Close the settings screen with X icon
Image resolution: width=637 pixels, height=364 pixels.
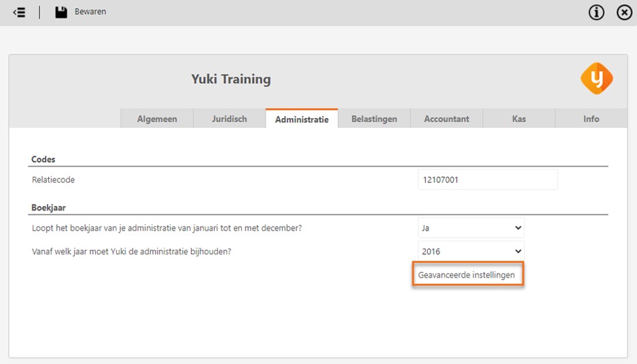624,13
